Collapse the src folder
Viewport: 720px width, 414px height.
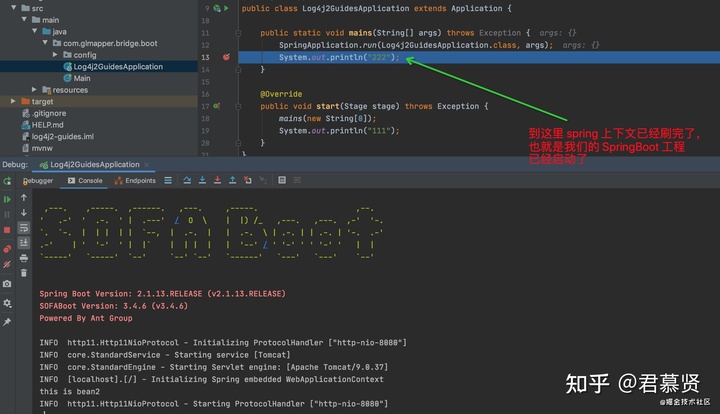13,8
